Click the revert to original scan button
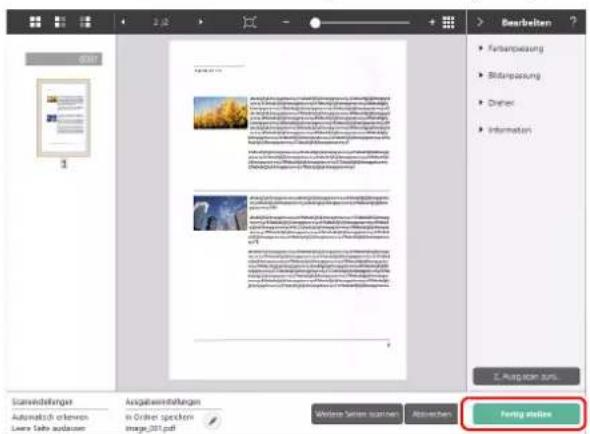The width and height of the screenshot is (590, 434). coord(526,376)
